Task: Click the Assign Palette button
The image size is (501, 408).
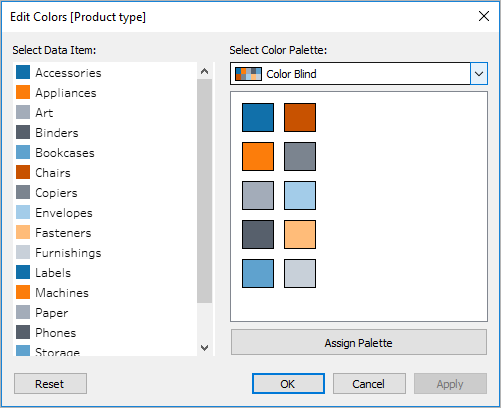Action: (x=359, y=343)
